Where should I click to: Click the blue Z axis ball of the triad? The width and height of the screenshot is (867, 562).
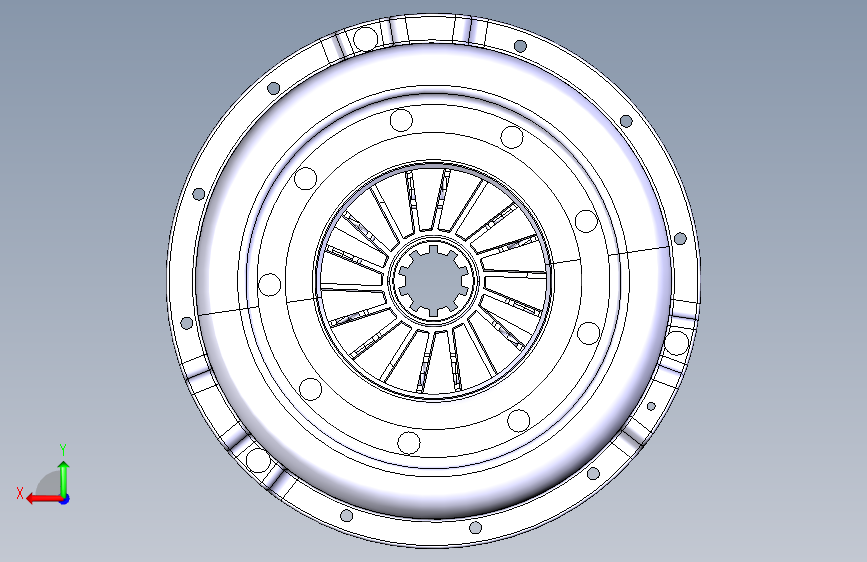[x=65, y=499]
